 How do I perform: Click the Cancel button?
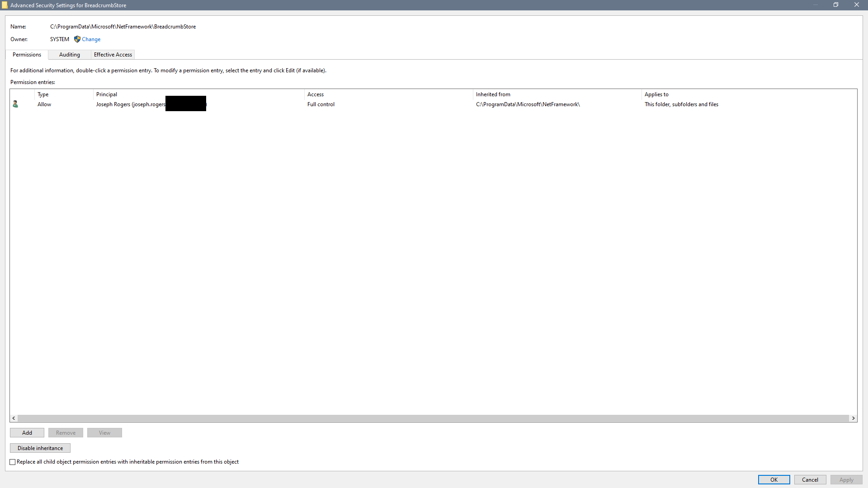(810, 480)
